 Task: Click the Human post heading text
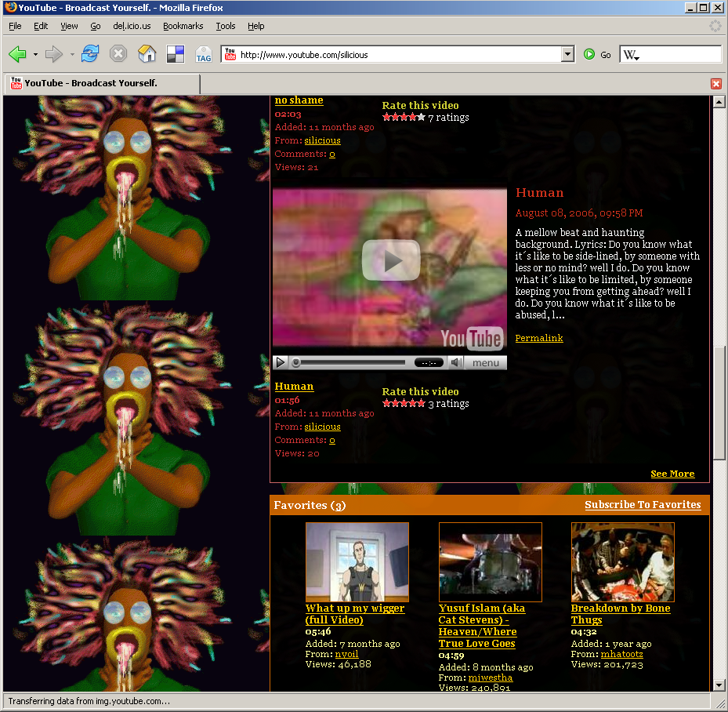coord(539,193)
